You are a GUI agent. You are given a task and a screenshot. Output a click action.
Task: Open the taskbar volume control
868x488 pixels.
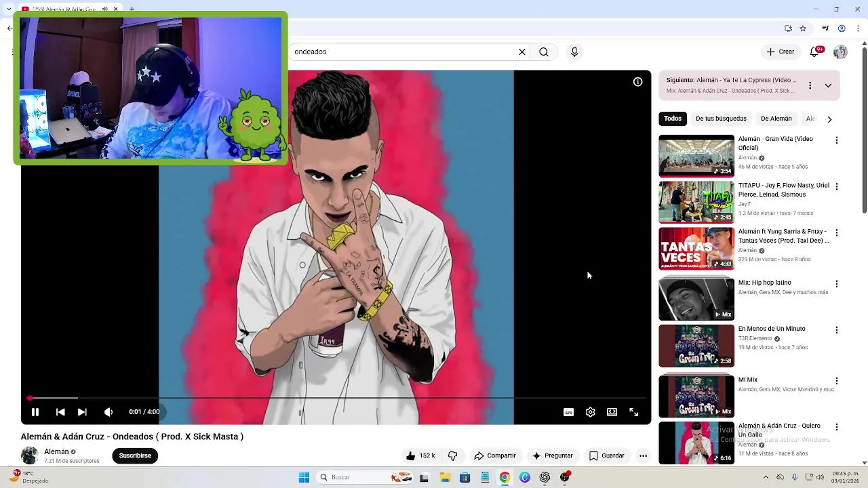(x=820, y=477)
